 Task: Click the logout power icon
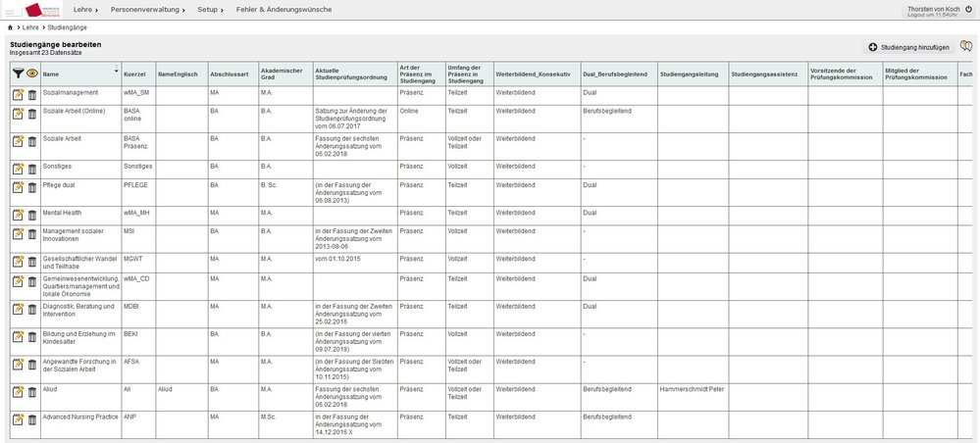tap(969, 9)
